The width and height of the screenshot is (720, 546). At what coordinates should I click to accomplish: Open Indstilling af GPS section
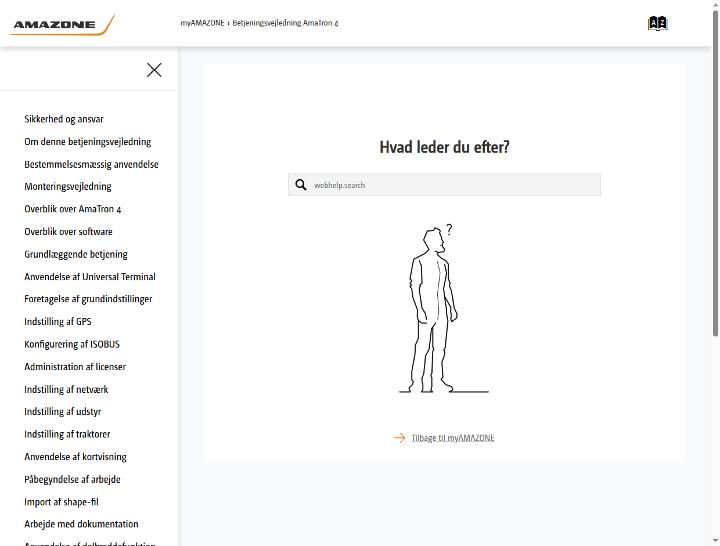pos(58,321)
